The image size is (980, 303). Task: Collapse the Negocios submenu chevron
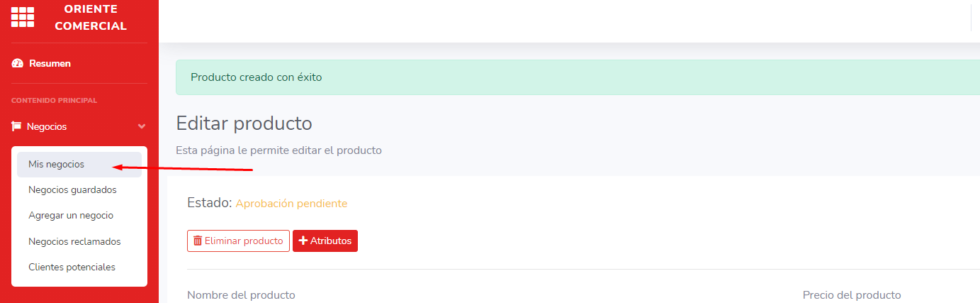point(142,126)
